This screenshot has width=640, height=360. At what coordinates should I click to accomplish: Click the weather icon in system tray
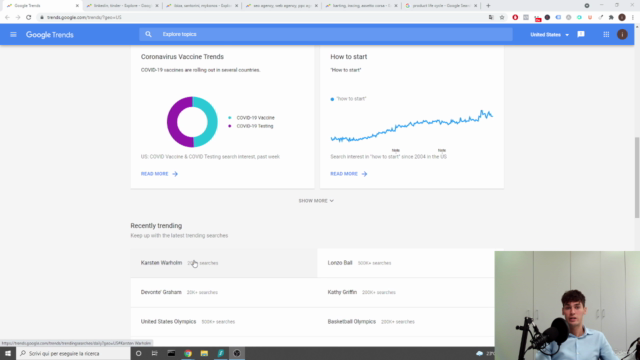(x=480, y=353)
